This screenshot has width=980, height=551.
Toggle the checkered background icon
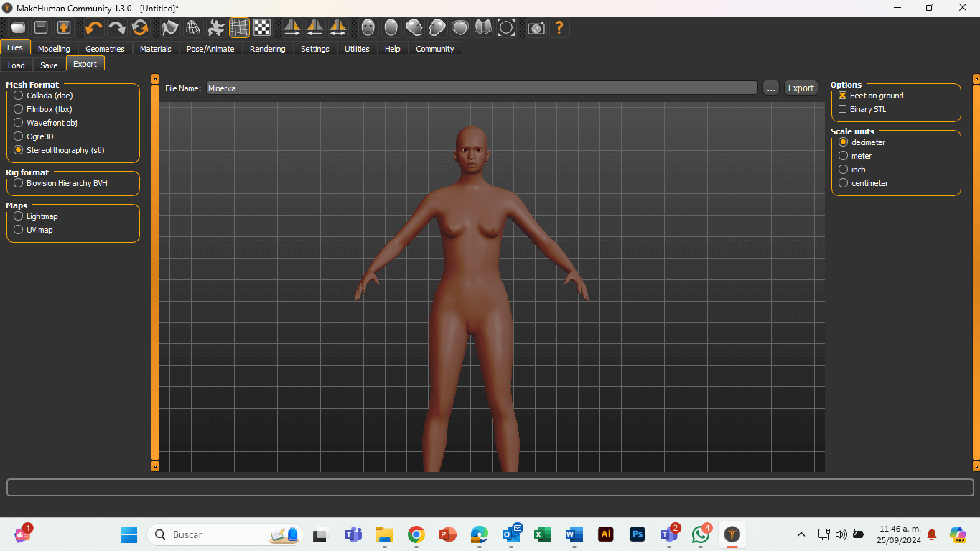coord(262,28)
